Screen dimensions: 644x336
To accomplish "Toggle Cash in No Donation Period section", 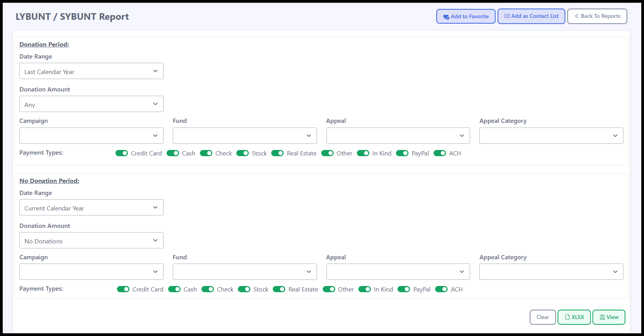I will 174,289.
